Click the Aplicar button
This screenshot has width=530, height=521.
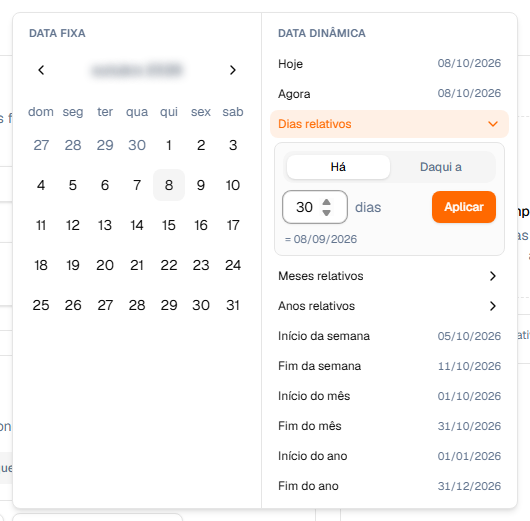point(464,207)
